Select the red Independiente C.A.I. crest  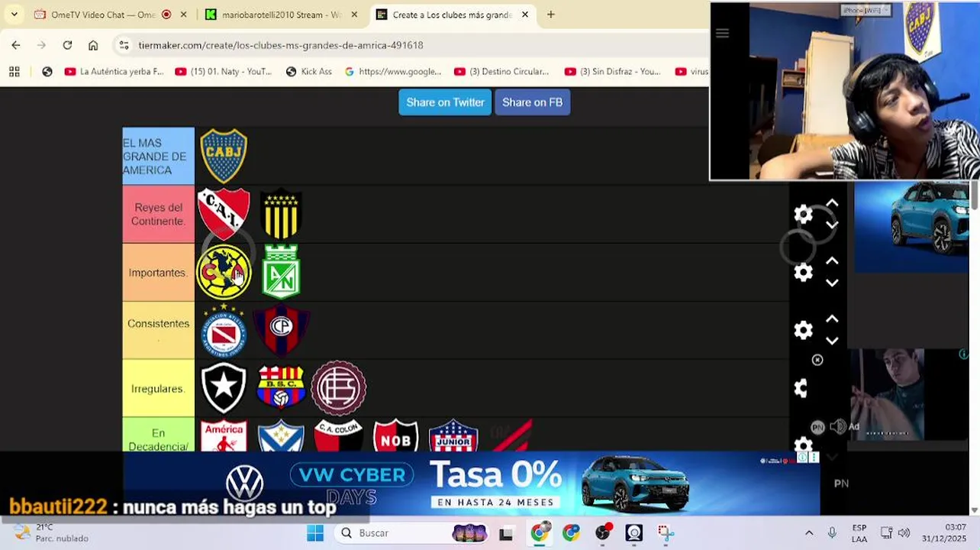[224, 214]
